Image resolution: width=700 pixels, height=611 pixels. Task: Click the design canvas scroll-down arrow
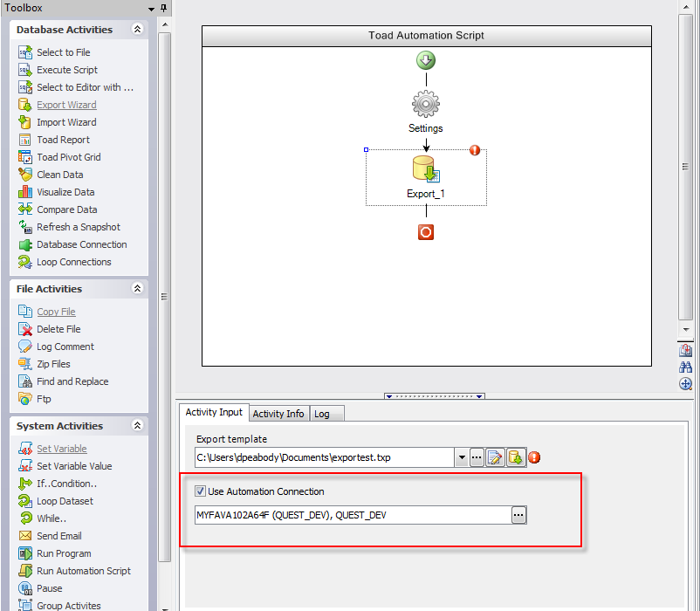[686, 330]
